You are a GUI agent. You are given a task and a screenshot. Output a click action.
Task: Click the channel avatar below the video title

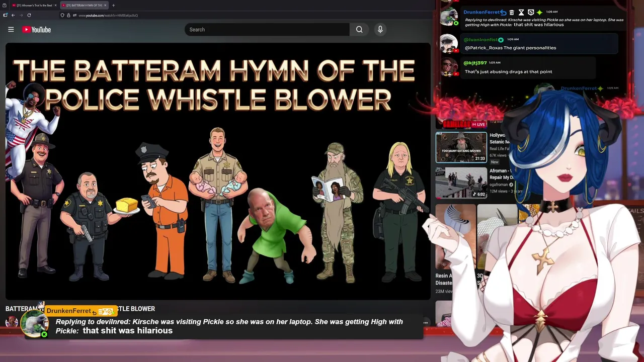pyautogui.click(x=11, y=322)
